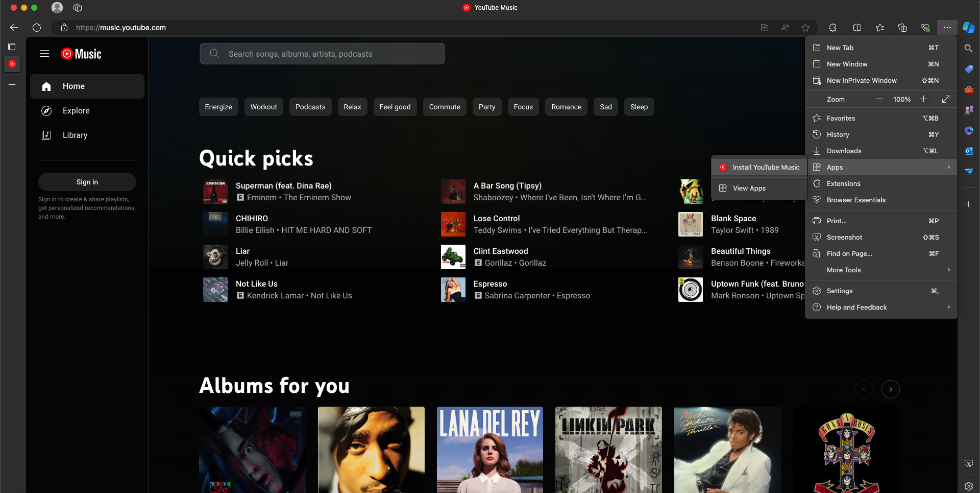
Task: Choose New InPrivate Window
Action: coord(881,80)
